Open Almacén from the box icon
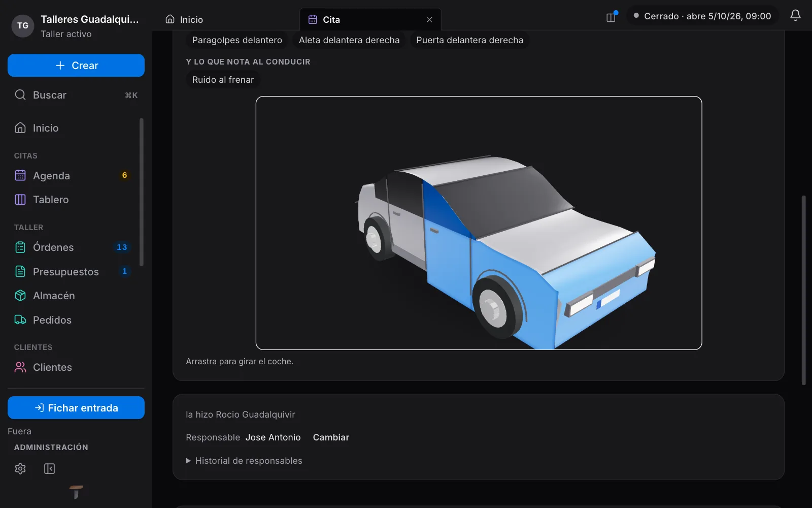This screenshot has width=812, height=508. click(20, 296)
